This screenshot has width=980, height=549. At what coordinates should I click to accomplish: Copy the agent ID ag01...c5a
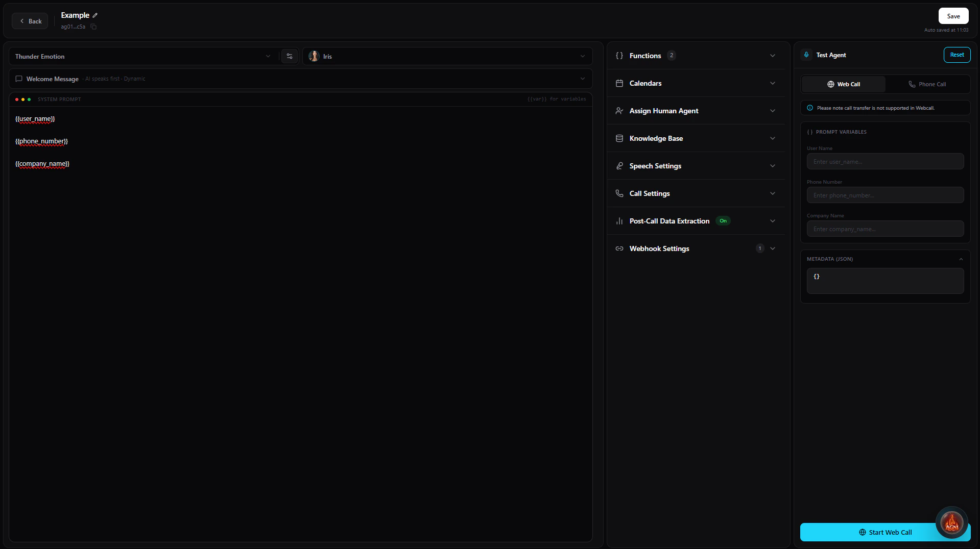[x=93, y=27]
